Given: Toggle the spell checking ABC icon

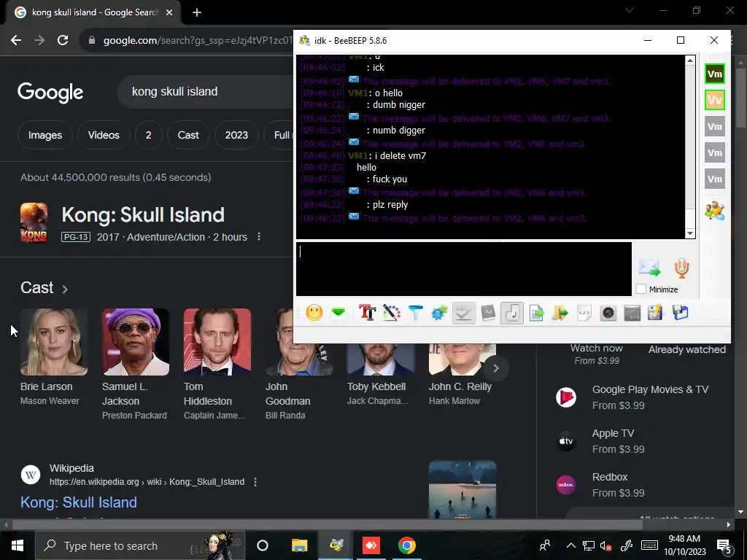Looking at the screenshot, I should click(x=463, y=313).
